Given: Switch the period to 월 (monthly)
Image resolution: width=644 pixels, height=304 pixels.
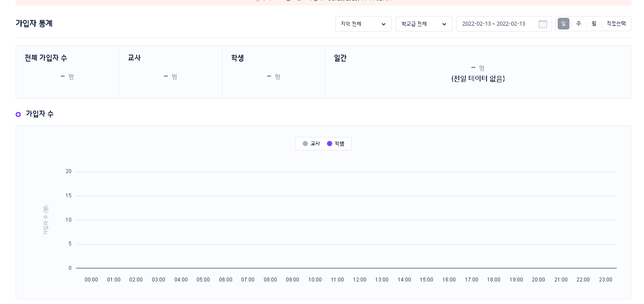Looking at the screenshot, I should pos(594,24).
